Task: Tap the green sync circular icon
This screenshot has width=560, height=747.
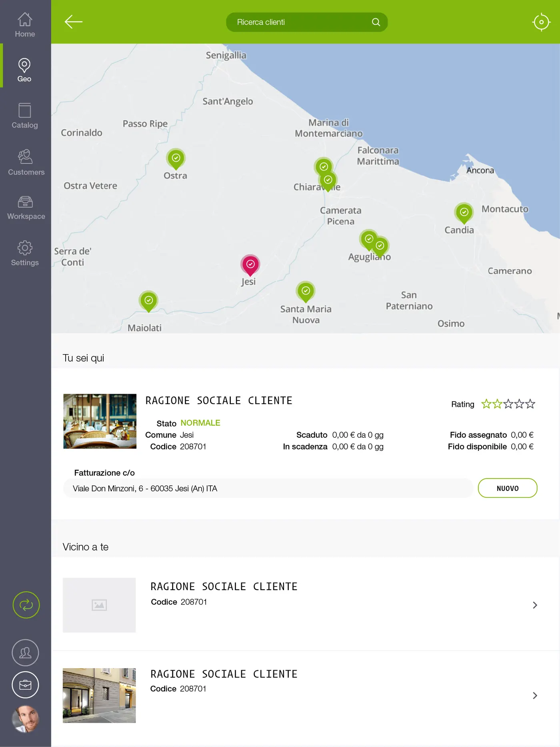Action: (26, 605)
